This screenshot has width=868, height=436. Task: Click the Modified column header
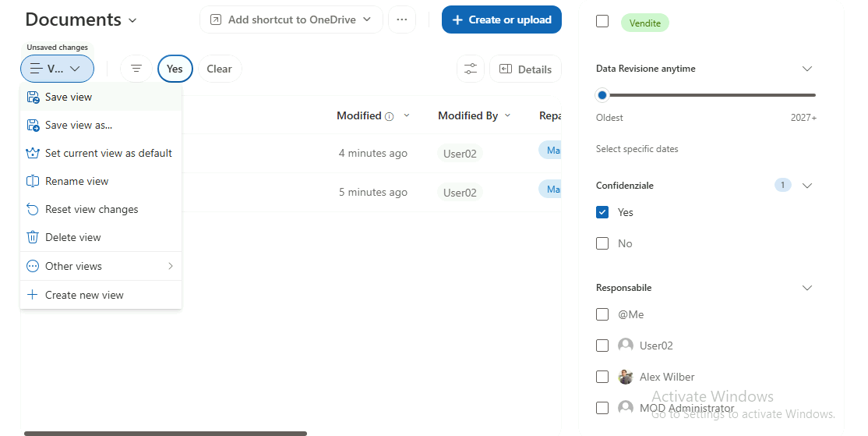(358, 115)
